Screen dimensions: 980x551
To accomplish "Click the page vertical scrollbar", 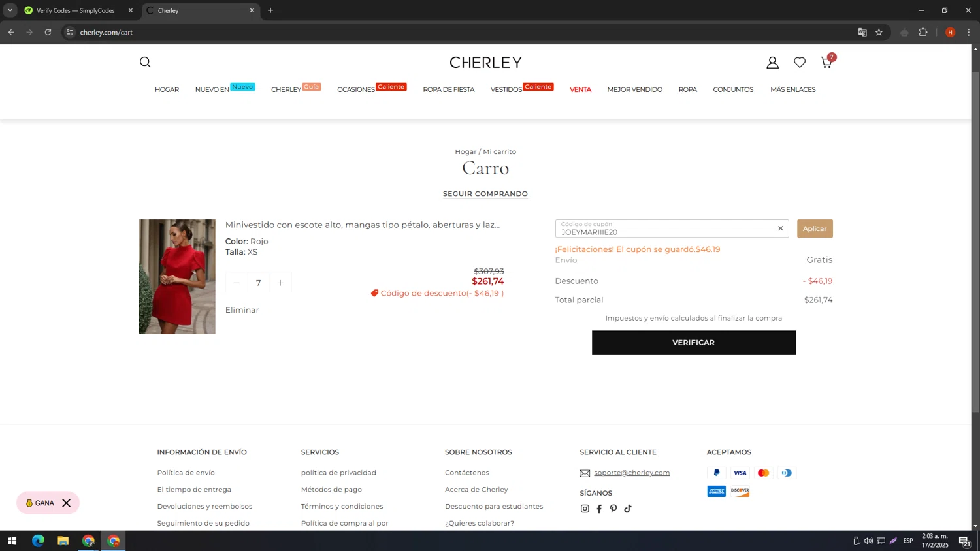I will point(975,242).
